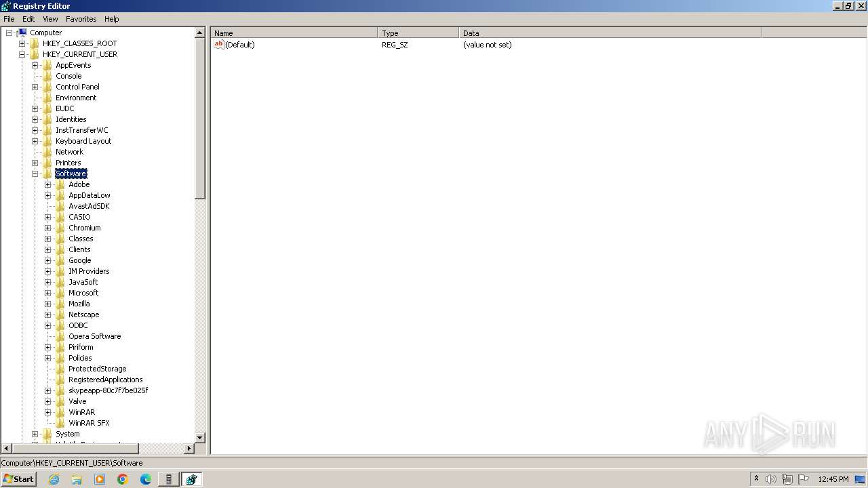Click the WinRAR SFX folder icon
868x488 pixels.
[60, 423]
